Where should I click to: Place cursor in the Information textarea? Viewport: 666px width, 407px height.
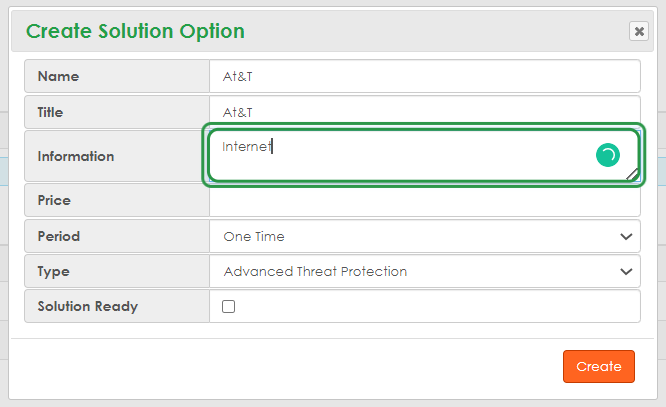tap(400, 156)
